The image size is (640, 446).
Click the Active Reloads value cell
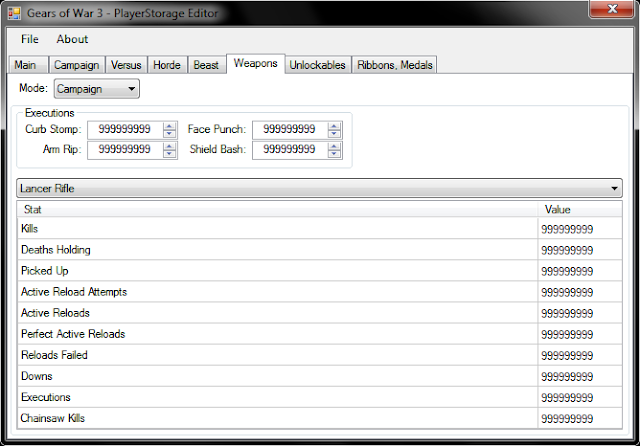tap(580, 313)
